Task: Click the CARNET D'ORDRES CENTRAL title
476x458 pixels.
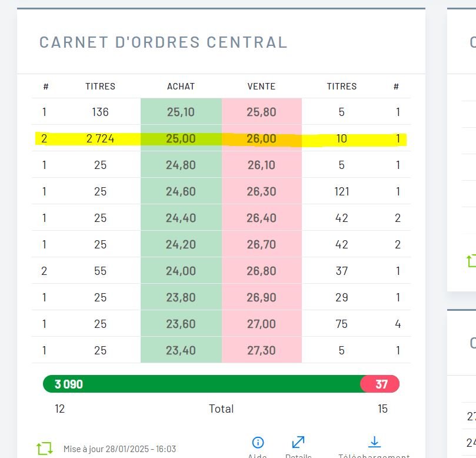Action: [x=163, y=42]
